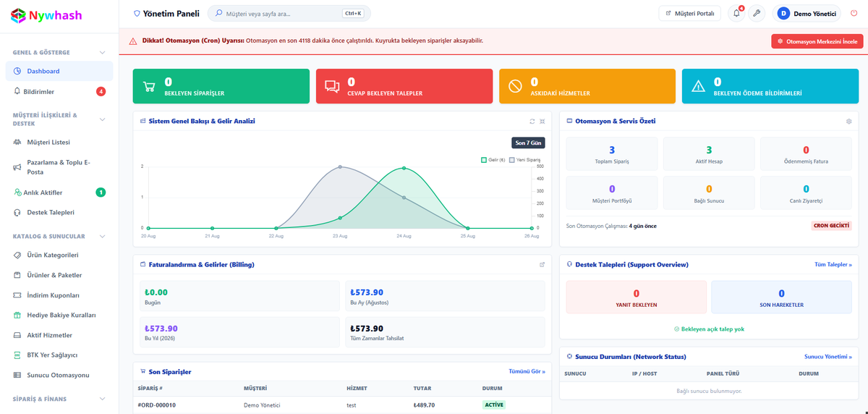This screenshot has width=868, height=414.
Task: Open Sunucu Otomasyonu menu item
Action: [59, 376]
